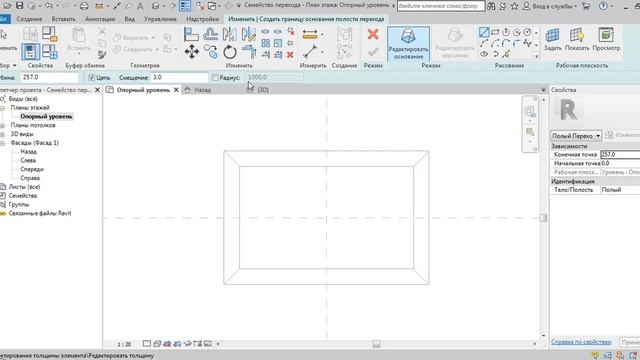Switch to the Назад view tab
Image resolution: width=640 pixels, height=360 pixels.
[x=202, y=90]
